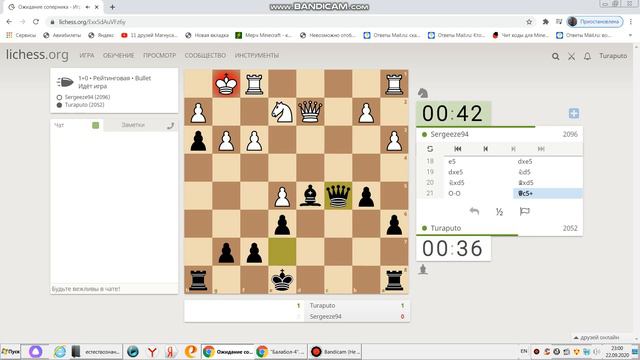Viewport: 640px width, 360px height.
Task: Select white's move 21 O-O
Action: 478,193
